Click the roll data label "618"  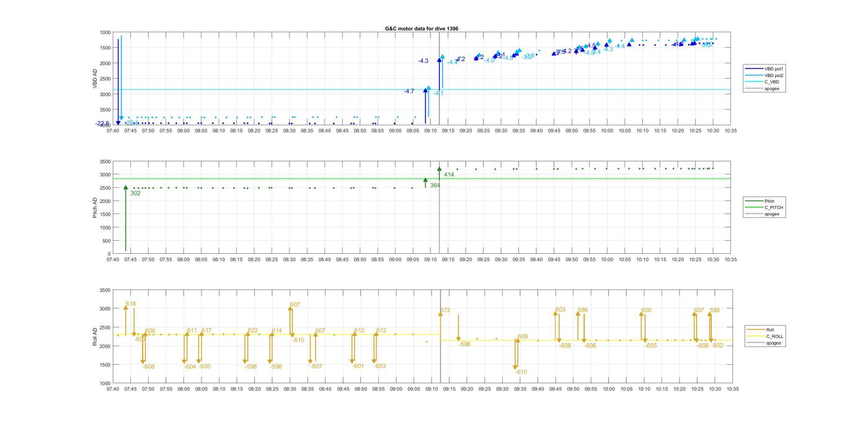pos(131,304)
